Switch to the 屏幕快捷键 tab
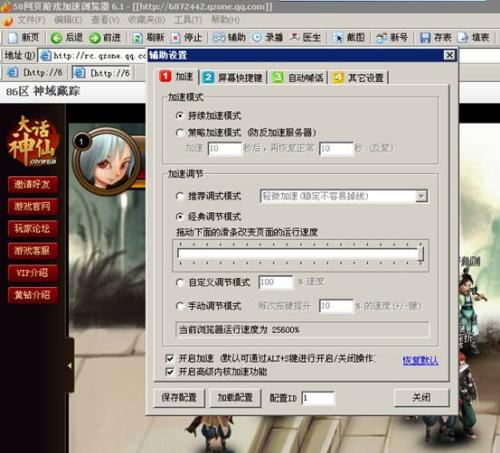This screenshot has height=453, width=500. click(x=233, y=78)
